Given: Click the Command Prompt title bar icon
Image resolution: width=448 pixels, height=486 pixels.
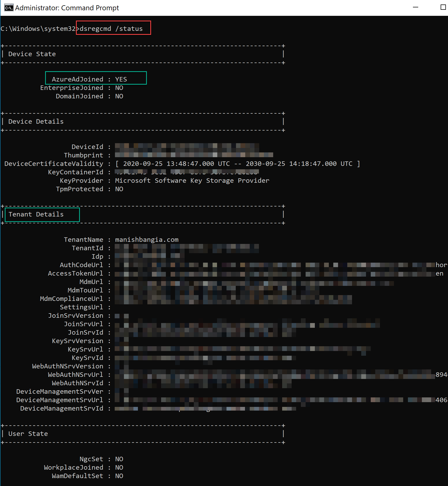Looking at the screenshot, I should click(x=8, y=8).
